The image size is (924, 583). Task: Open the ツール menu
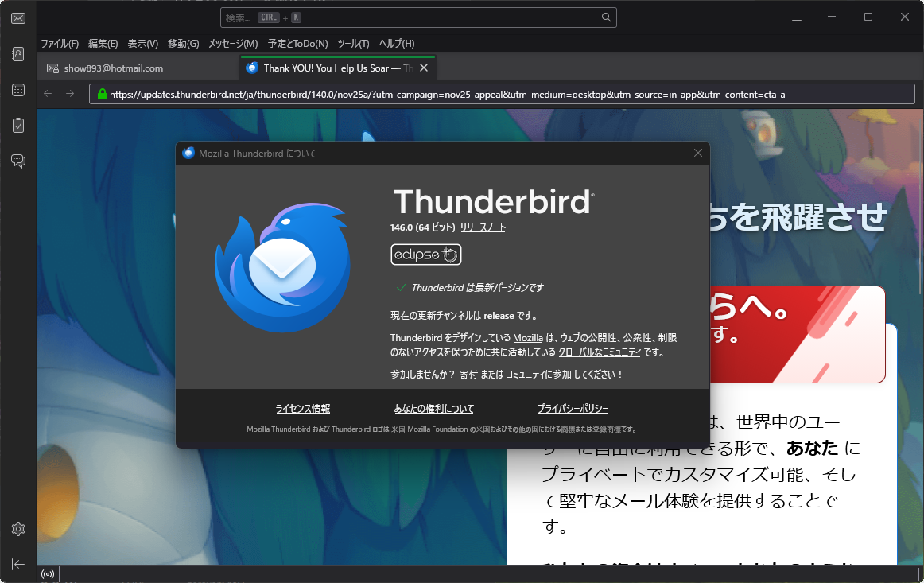tap(352, 44)
